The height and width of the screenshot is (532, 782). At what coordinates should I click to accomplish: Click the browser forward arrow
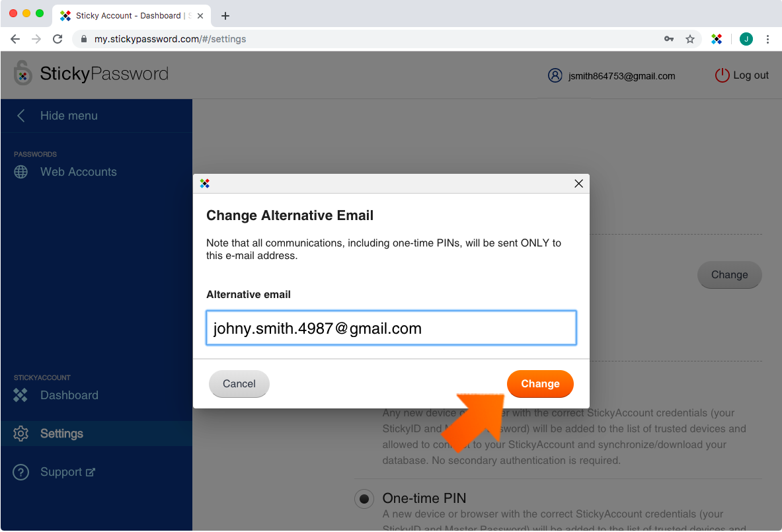pos(36,39)
